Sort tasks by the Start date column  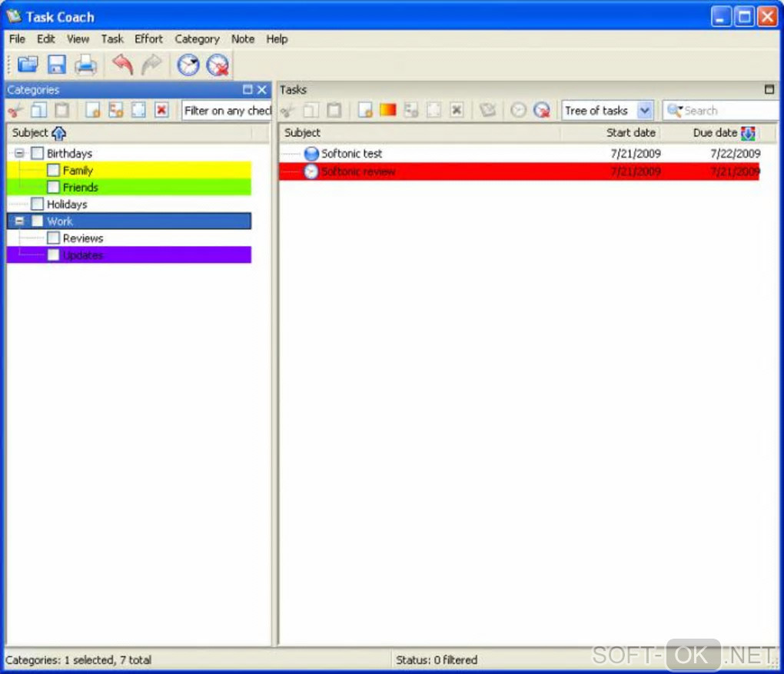point(610,133)
